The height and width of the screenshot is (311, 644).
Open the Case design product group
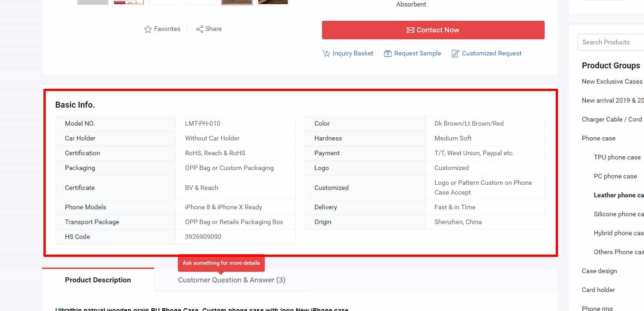[x=599, y=271]
